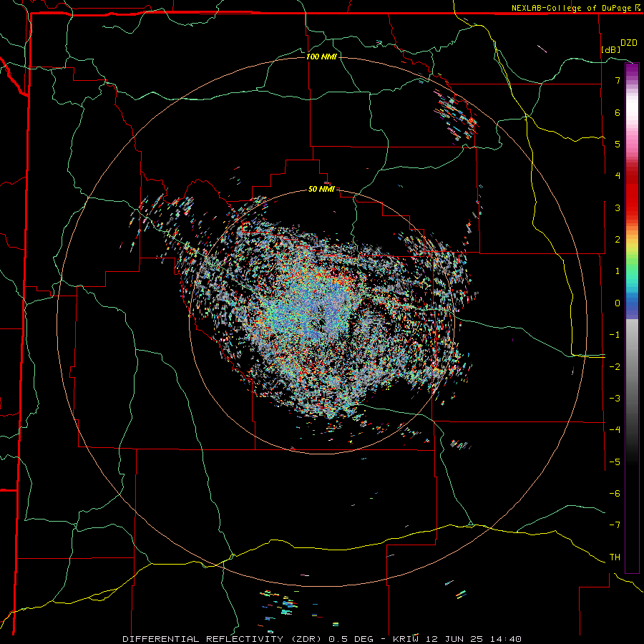
Task: Click the -3 tick label on the scale
Action: pyautogui.click(x=615, y=399)
